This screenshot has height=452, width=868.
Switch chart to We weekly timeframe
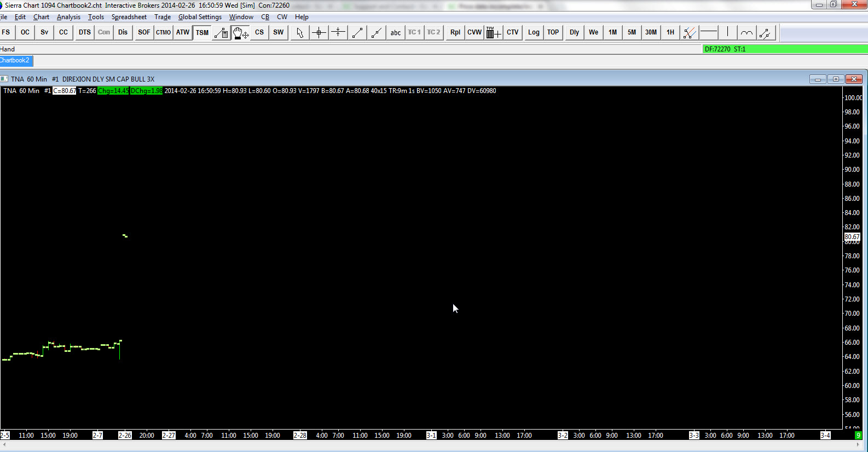point(594,32)
